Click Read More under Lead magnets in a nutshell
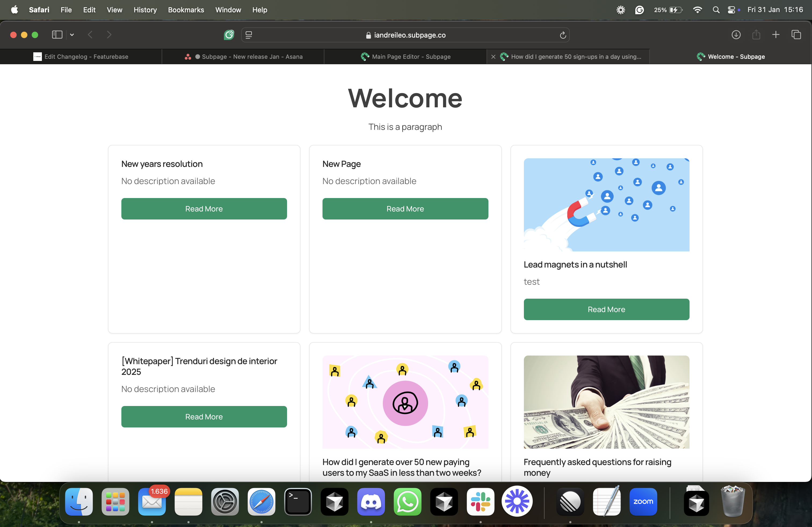Image resolution: width=812 pixels, height=527 pixels. 606,309
